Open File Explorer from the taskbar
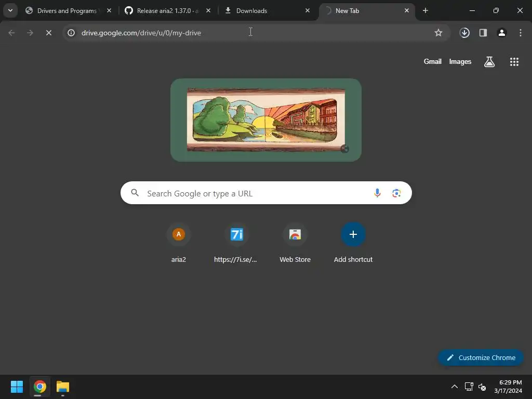 click(x=63, y=387)
